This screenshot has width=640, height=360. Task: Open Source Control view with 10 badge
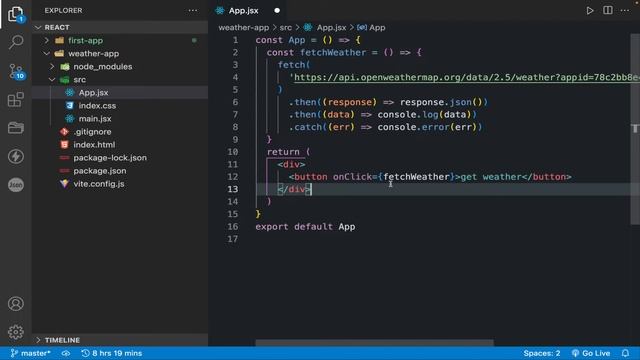(16, 71)
